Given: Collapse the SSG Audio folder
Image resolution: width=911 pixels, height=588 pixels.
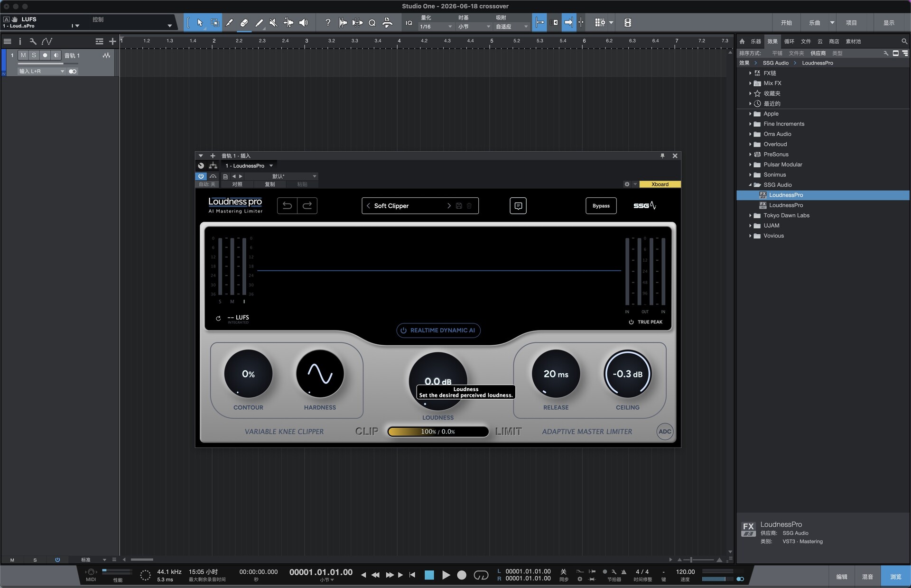Looking at the screenshot, I should (x=750, y=185).
